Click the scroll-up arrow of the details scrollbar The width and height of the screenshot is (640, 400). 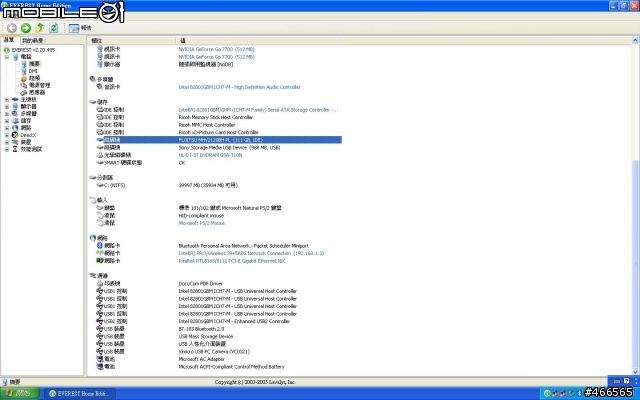point(635,40)
